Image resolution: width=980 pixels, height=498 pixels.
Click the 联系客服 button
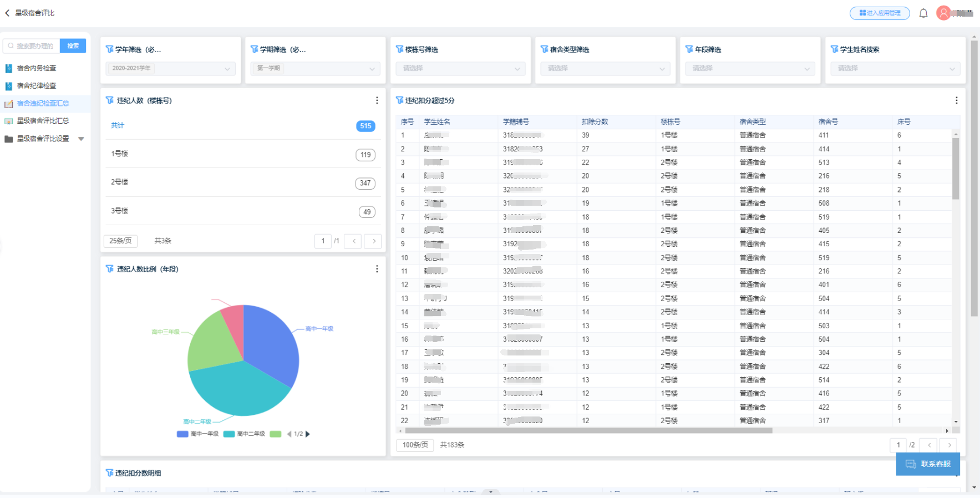(x=928, y=464)
